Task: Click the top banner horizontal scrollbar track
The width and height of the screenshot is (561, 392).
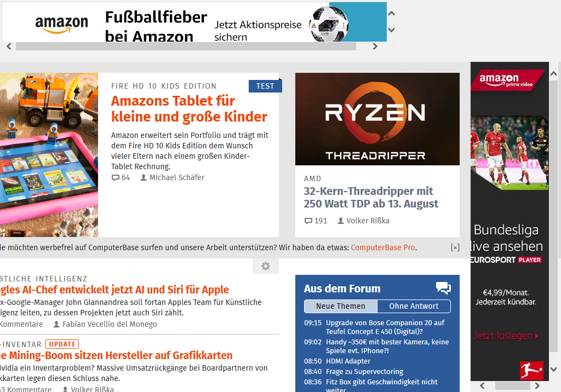Action: pos(186,46)
